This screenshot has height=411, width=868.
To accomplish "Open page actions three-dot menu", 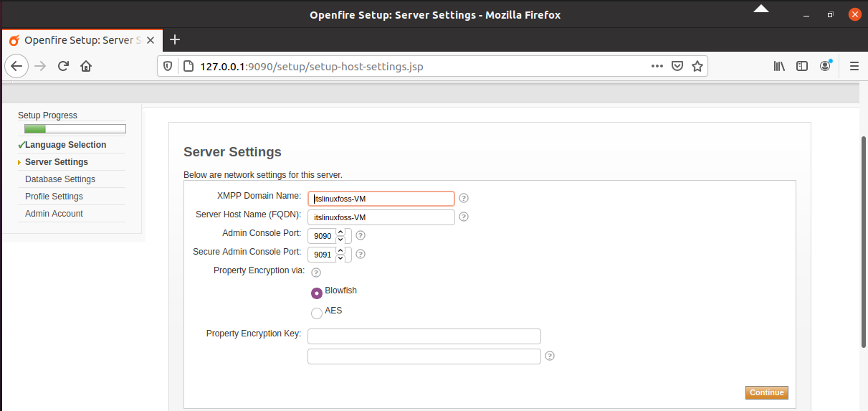I will click(657, 66).
